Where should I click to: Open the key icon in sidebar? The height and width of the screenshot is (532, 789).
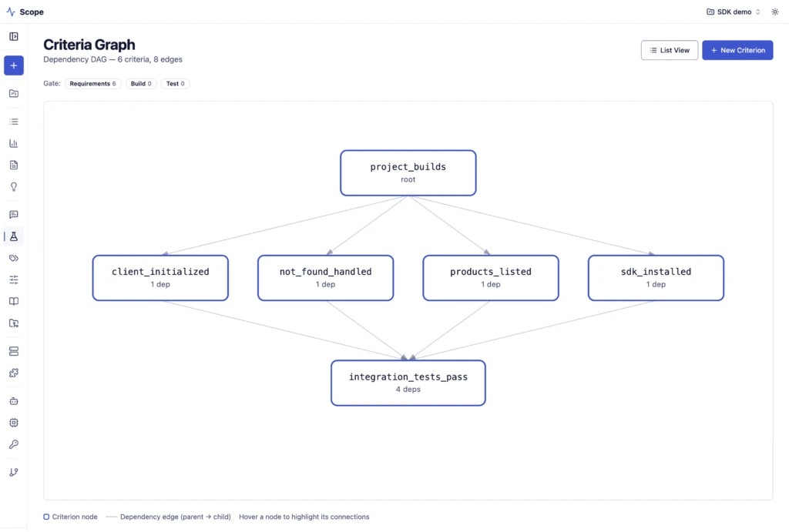pos(14,444)
